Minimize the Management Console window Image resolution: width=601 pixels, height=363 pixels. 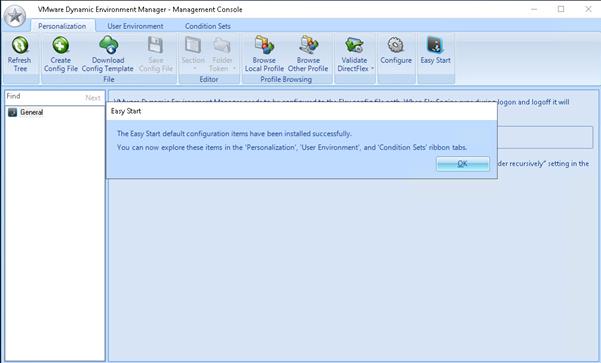534,9
